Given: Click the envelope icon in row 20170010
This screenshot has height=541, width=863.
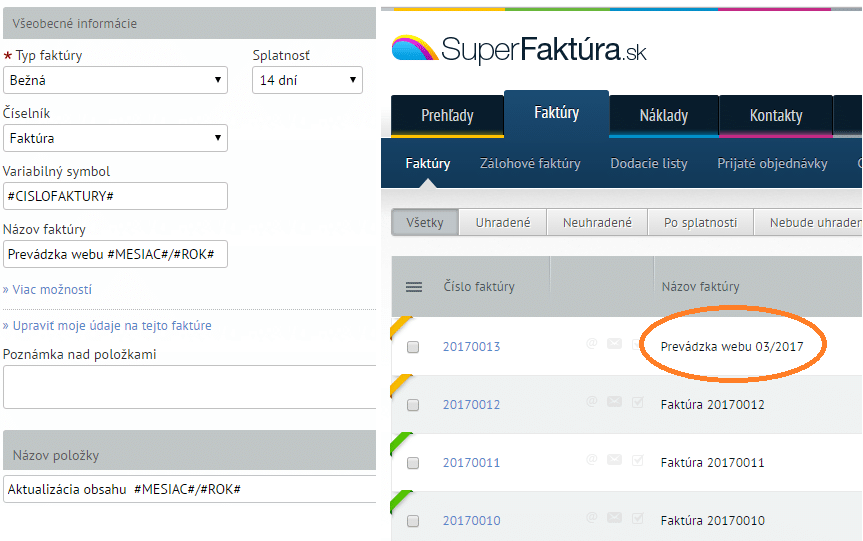Looking at the screenshot, I should pos(614,517).
